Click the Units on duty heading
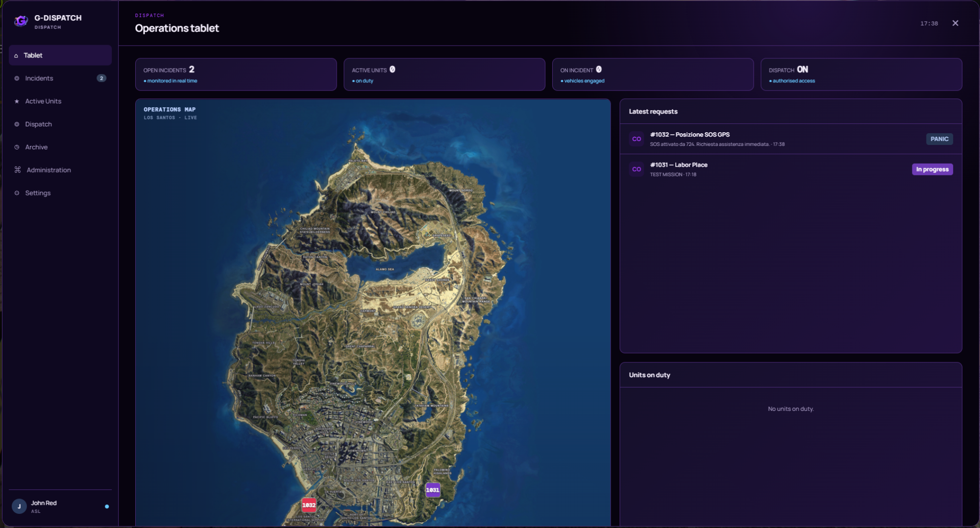980x528 pixels. point(649,375)
